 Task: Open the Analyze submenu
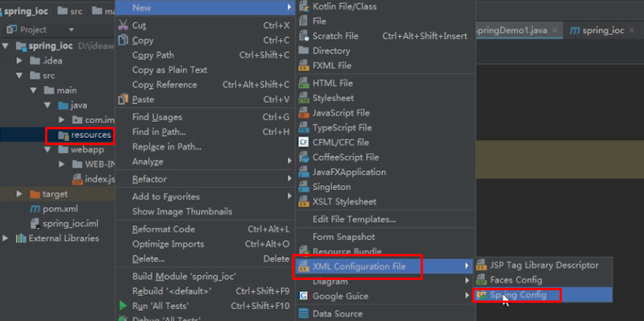[205, 162]
